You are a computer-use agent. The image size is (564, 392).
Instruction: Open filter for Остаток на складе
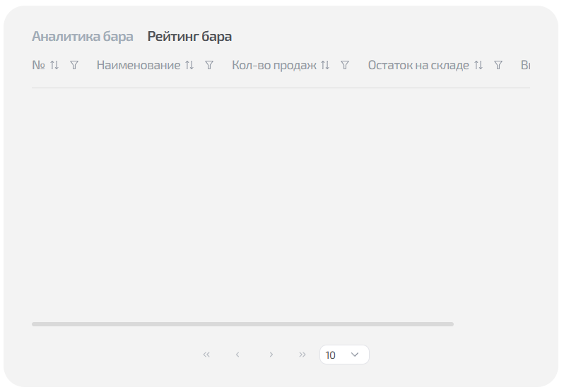coord(498,65)
